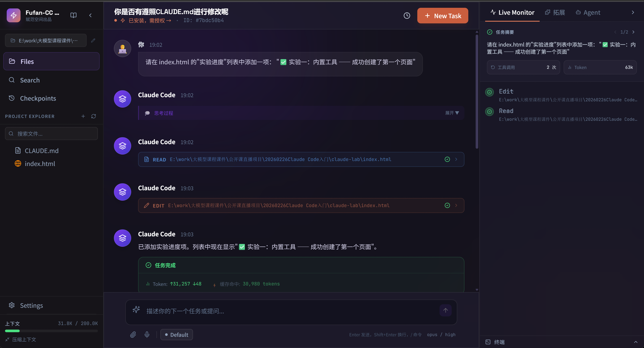Click 压缩上下文 compress context

(x=21, y=340)
